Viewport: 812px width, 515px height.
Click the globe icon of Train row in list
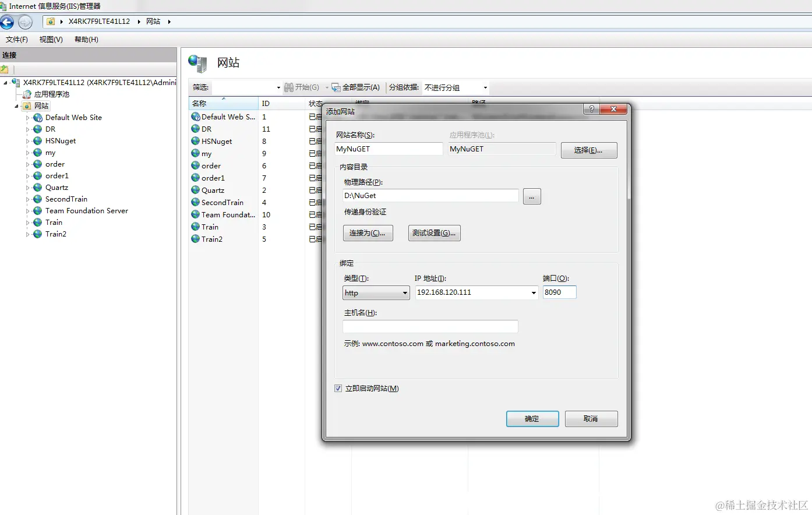tap(196, 227)
